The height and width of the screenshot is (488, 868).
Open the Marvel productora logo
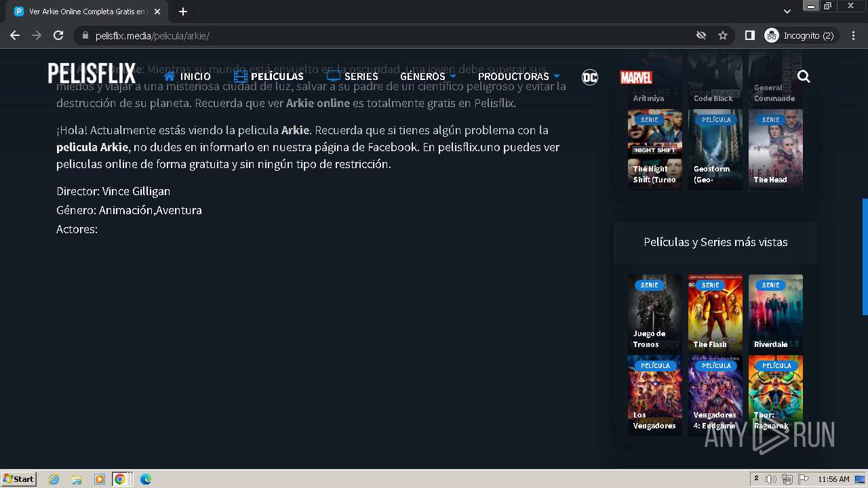636,77
